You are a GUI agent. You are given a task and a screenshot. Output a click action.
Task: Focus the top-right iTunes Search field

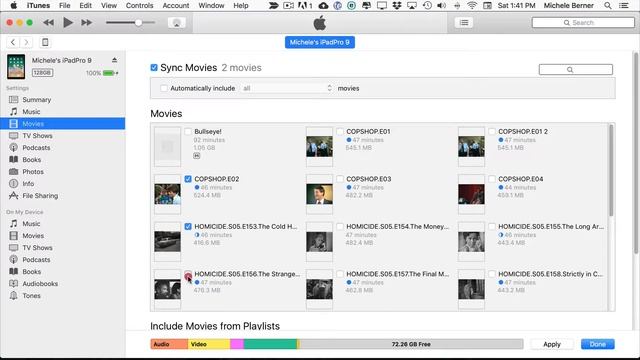[583, 22]
